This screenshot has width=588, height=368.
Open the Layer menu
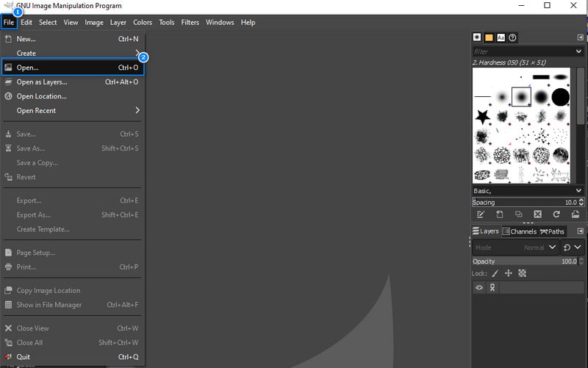(x=118, y=22)
